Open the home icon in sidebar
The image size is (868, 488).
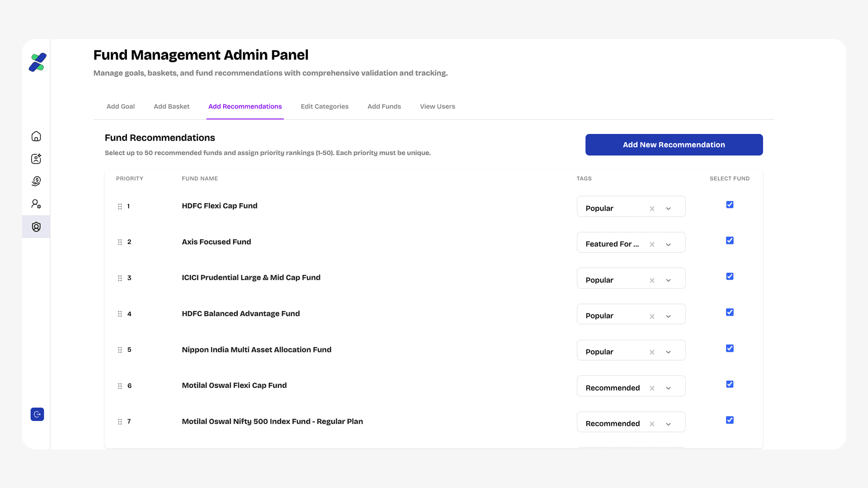point(36,136)
